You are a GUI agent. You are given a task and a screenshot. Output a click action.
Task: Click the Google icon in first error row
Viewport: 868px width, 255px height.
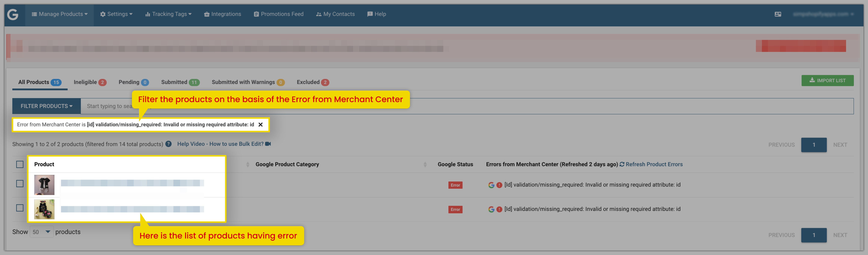pos(491,185)
